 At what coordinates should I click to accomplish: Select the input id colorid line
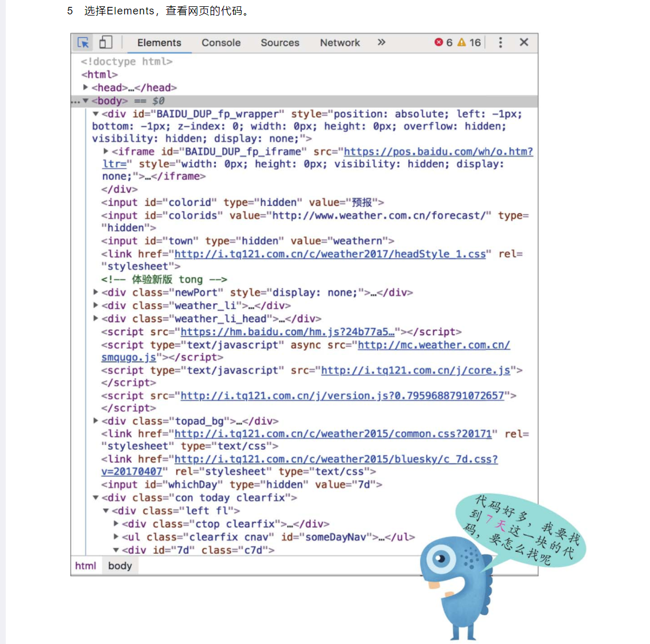tap(242, 203)
